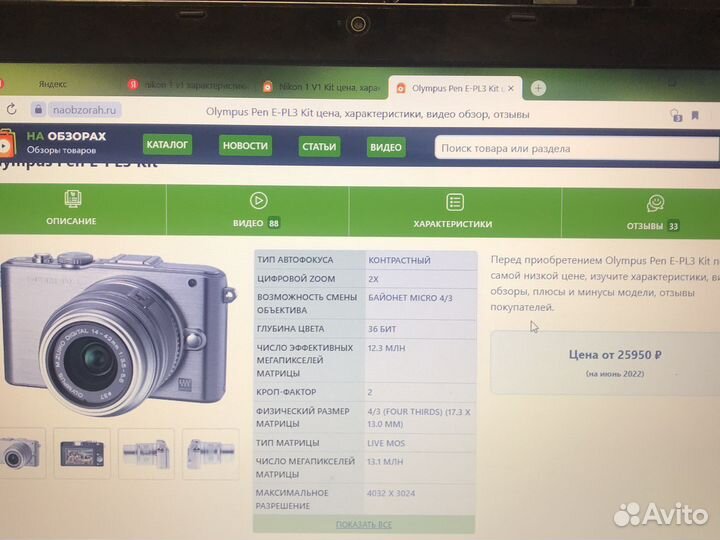This screenshot has height=540, width=720.
Task: Open the Статьи section
Action: 319,147
